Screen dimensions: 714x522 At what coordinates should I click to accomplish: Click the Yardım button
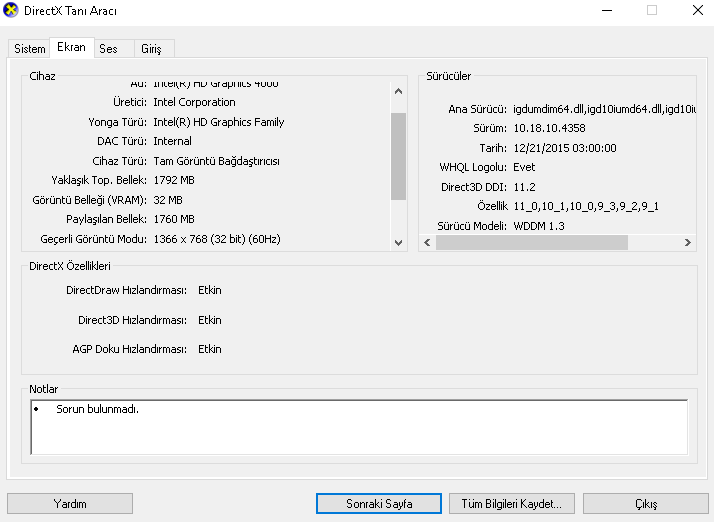click(70, 504)
